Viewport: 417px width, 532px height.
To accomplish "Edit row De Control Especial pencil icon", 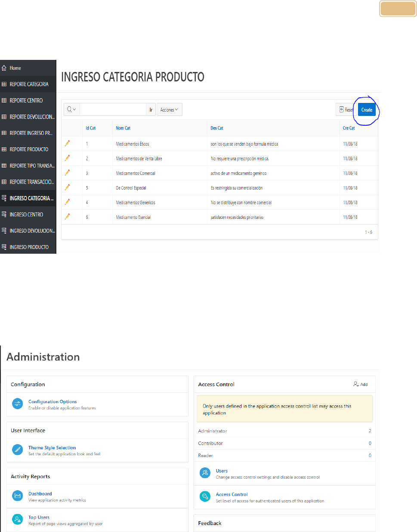I will pos(67,187).
